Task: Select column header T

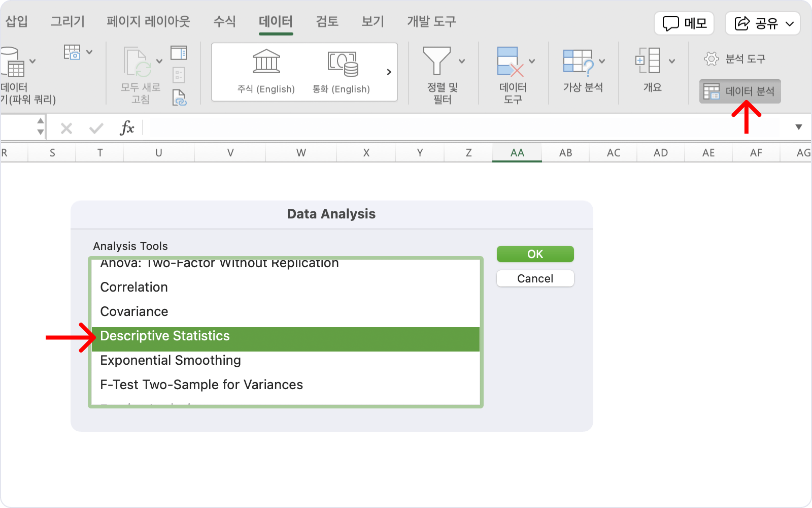Action: tap(100, 153)
